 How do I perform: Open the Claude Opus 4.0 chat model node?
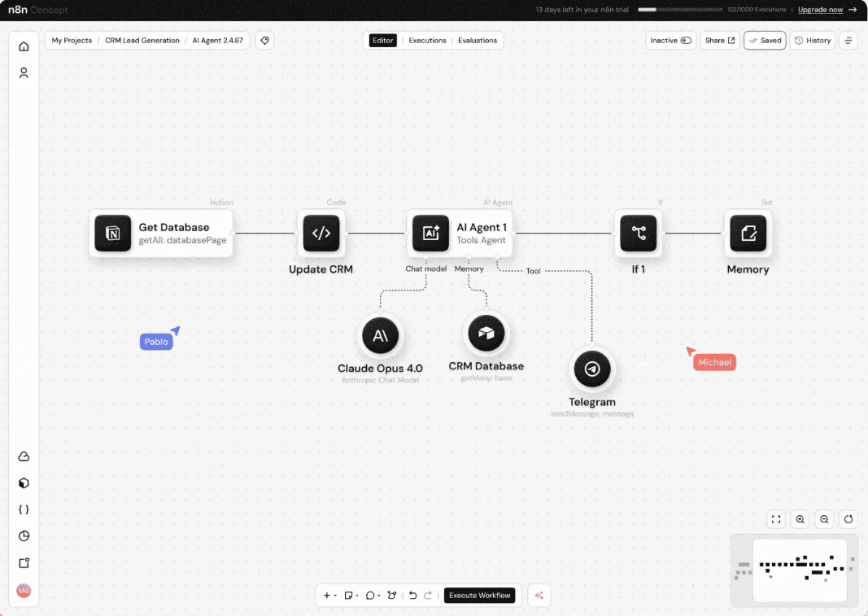(380, 335)
